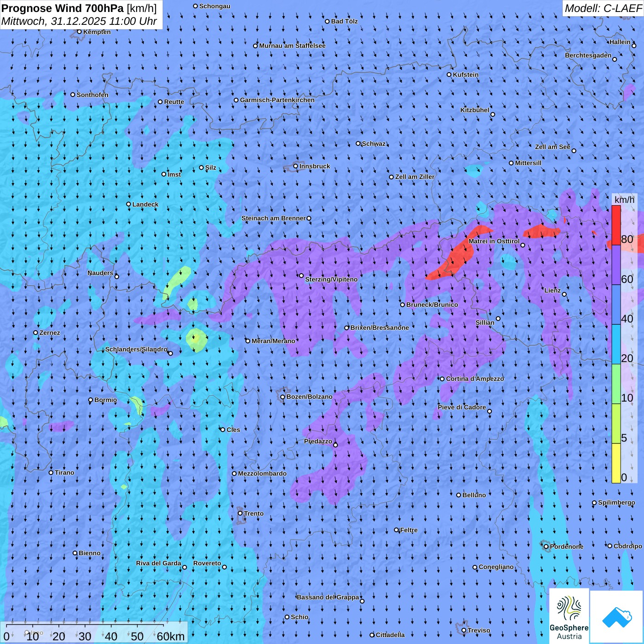Click the red legend swatch above 80

(616, 225)
